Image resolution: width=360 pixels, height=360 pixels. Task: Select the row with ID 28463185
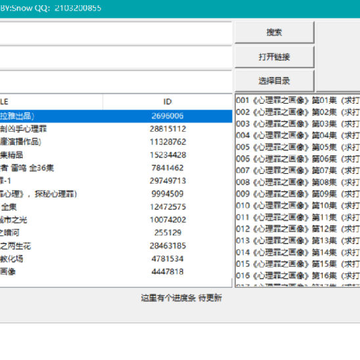pos(116,246)
